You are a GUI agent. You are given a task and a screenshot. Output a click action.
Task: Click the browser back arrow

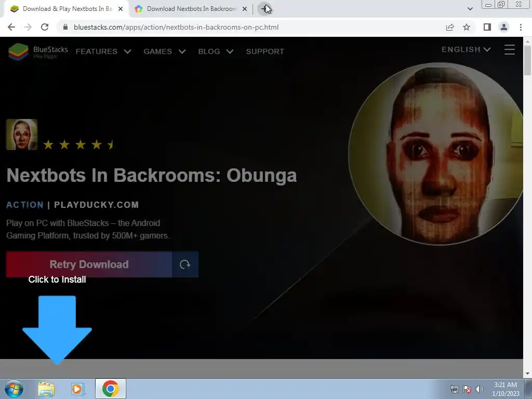[x=11, y=27]
